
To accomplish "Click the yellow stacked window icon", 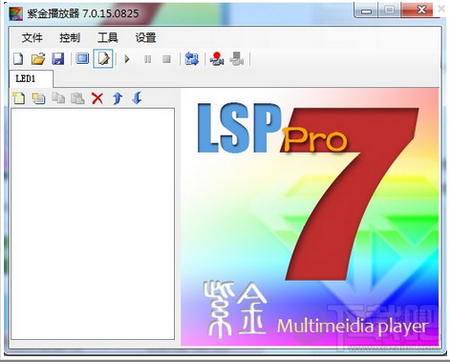I will [x=38, y=98].
